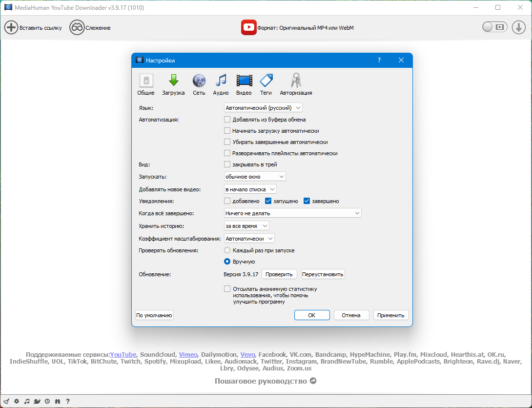Uncheck the завершено notification checkbox
Screen dimensions: 532x408
[x=307, y=201]
